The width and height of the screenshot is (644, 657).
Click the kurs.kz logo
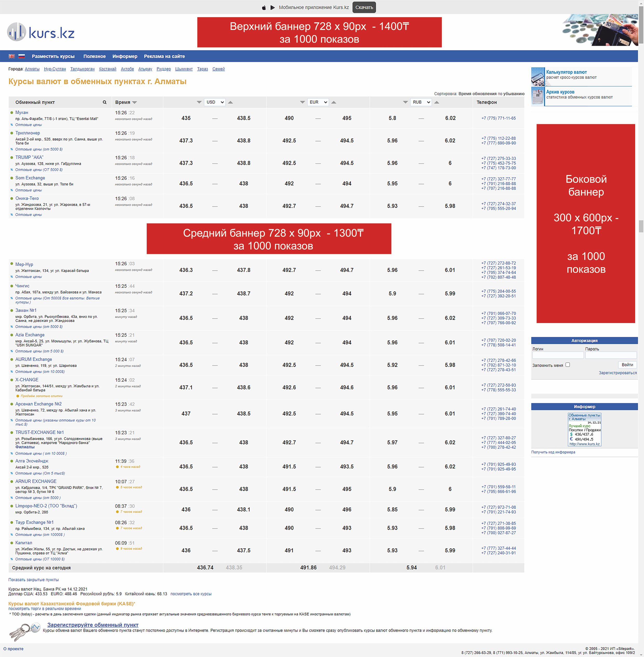41,32
